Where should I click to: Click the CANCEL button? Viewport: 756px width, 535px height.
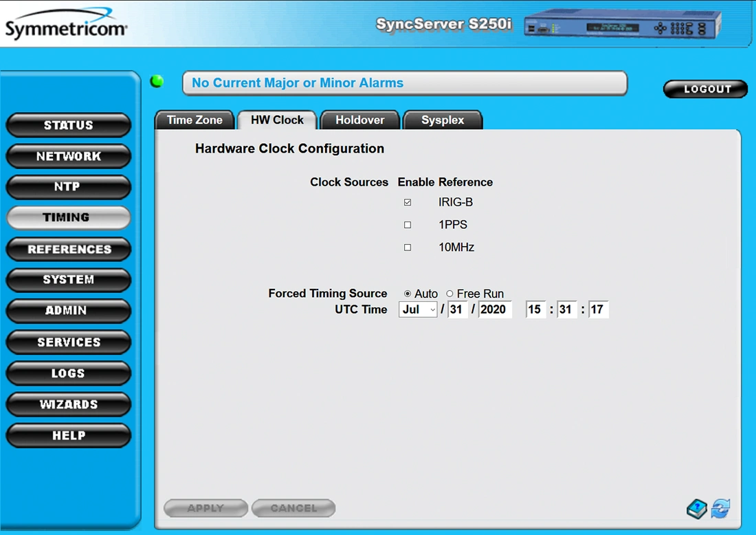pyautogui.click(x=293, y=508)
